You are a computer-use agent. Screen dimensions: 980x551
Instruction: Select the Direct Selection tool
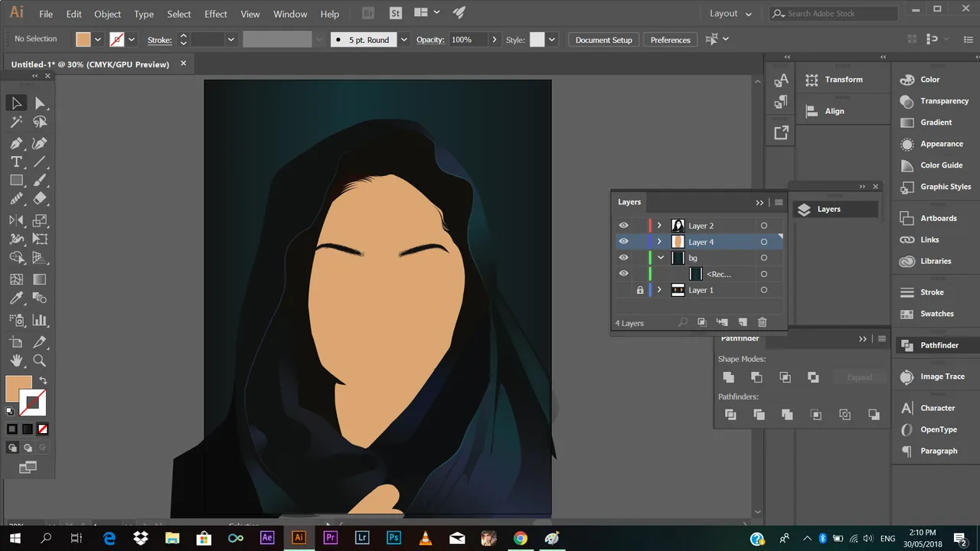click(x=40, y=103)
